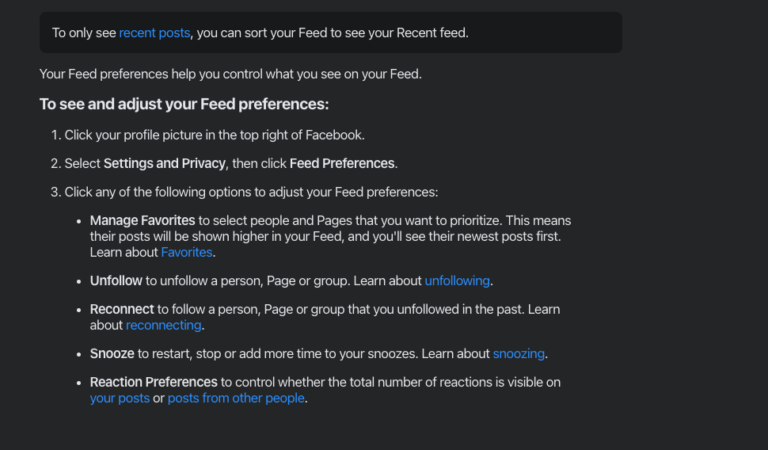Open the "recent posts" link
768x450 pixels.
coord(154,33)
